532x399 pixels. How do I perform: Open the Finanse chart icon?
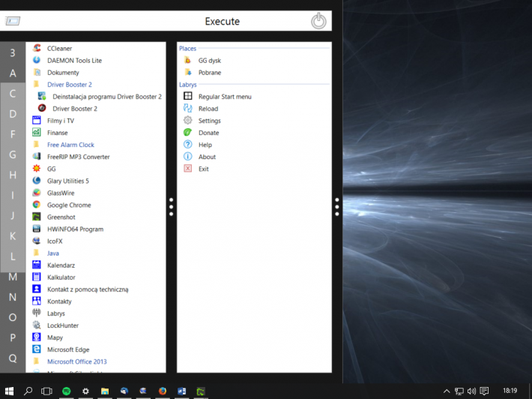click(37, 133)
